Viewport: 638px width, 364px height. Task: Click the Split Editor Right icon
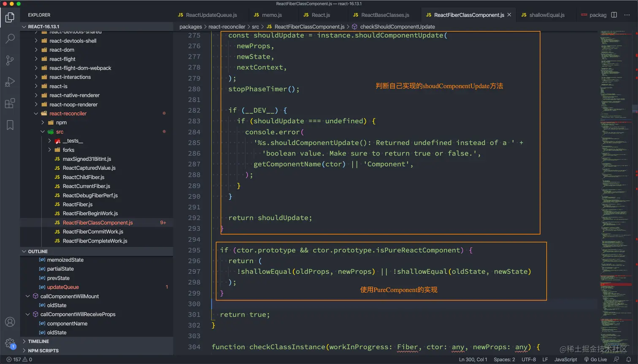coord(614,15)
